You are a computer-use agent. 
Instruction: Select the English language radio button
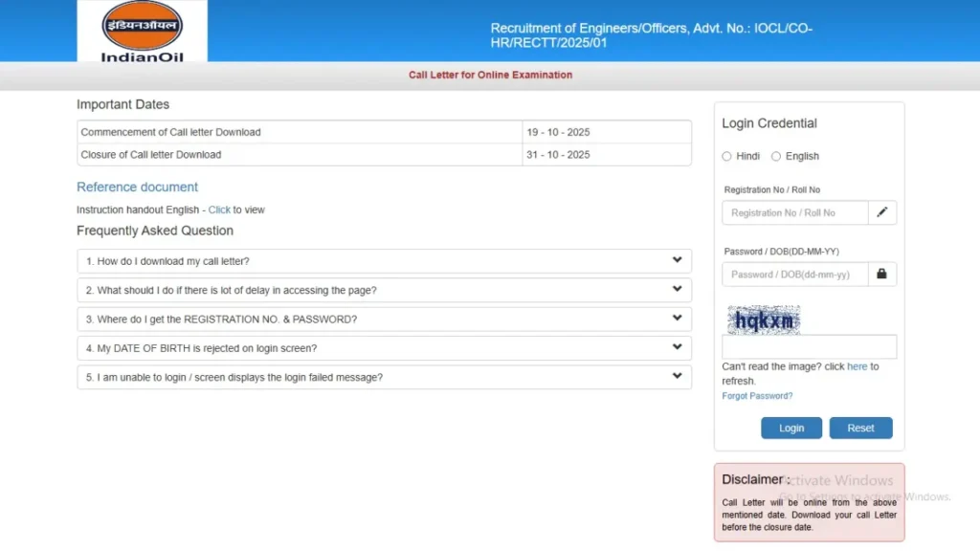[x=775, y=156]
